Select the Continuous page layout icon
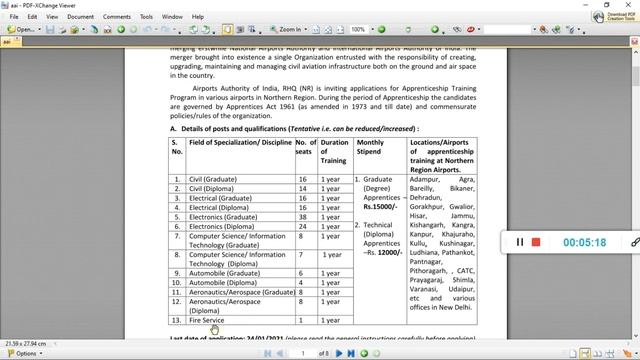This screenshot has height=360, width=640. pyautogui.click(x=585, y=353)
